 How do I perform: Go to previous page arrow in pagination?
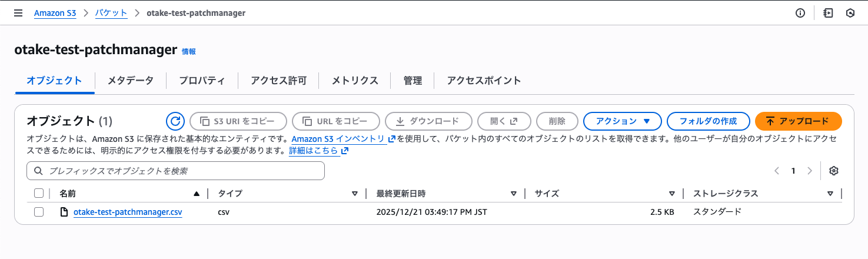point(777,171)
